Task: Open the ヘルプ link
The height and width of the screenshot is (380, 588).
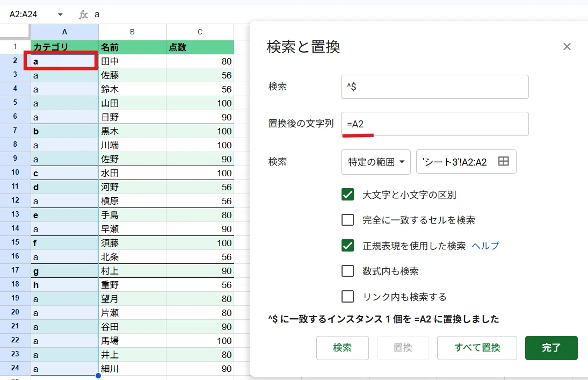Action: 485,246
